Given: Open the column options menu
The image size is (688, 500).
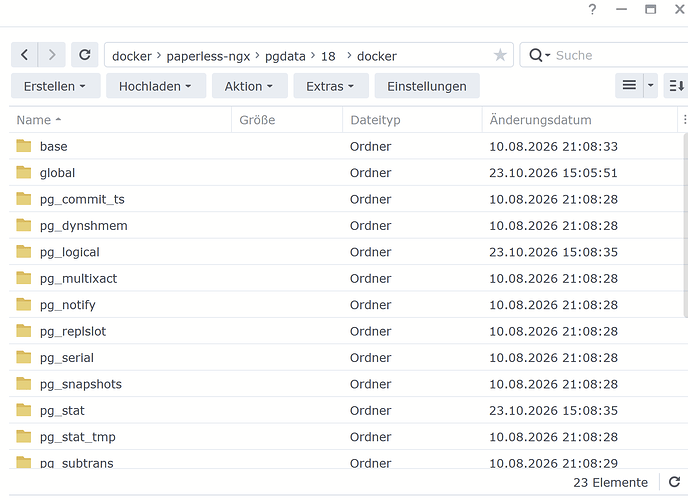Looking at the screenshot, I should [x=684, y=120].
